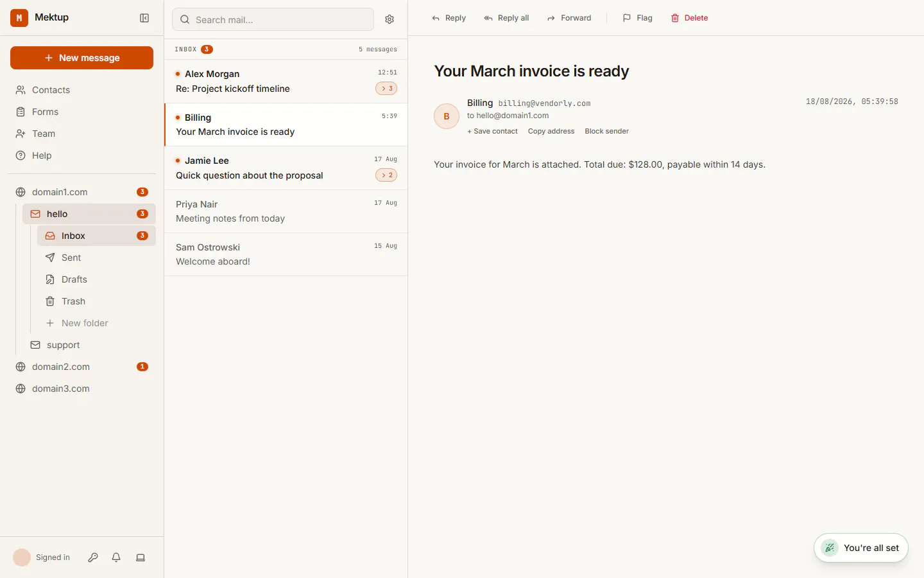This screenshot has width=924, height=578.
Task: Open Jamie Lee's proposal question email
Action: click(286, 168)
